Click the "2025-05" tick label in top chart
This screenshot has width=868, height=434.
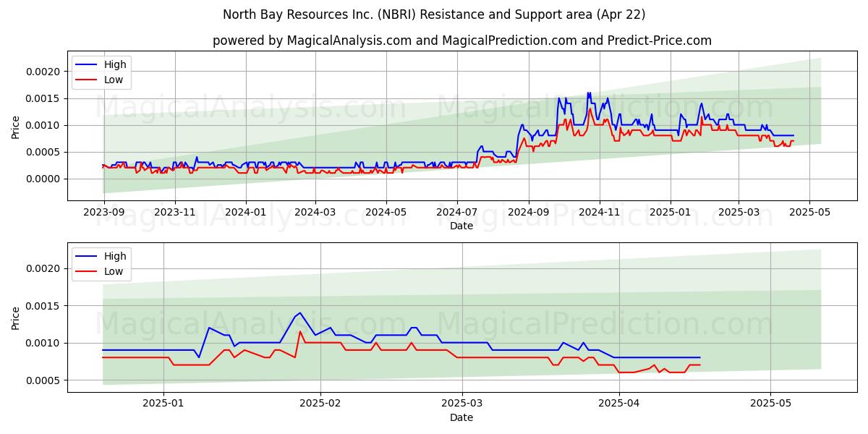click(809, 211)
